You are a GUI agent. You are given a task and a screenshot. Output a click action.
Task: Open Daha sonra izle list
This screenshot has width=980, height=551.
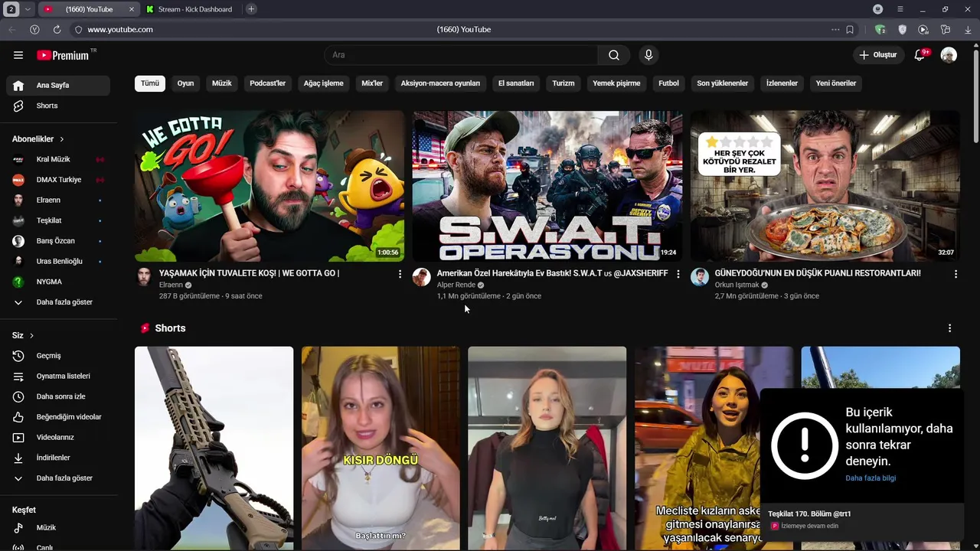(x=58, y=396)
